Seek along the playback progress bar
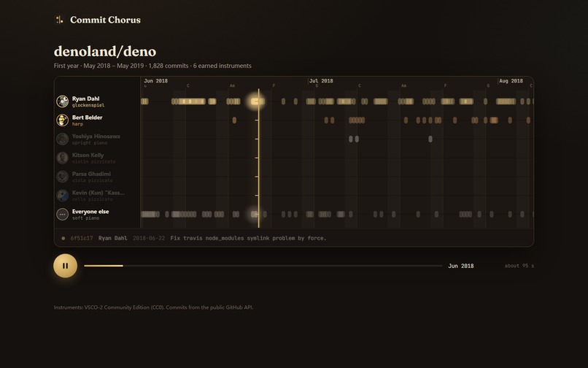 click(263, 266)
